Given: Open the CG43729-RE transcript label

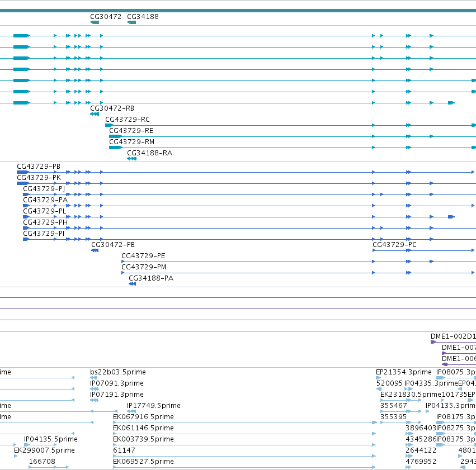Looking at the screenshot, I should click(131, 131).
